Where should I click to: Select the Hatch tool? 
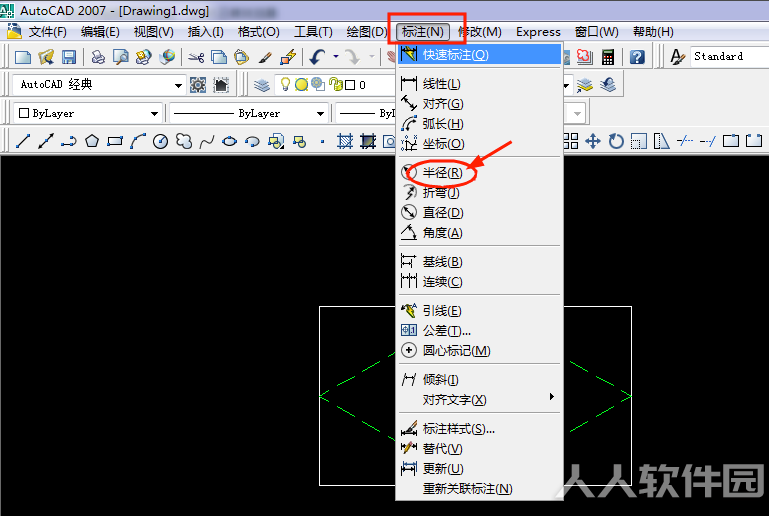click(x=345, y=141)
